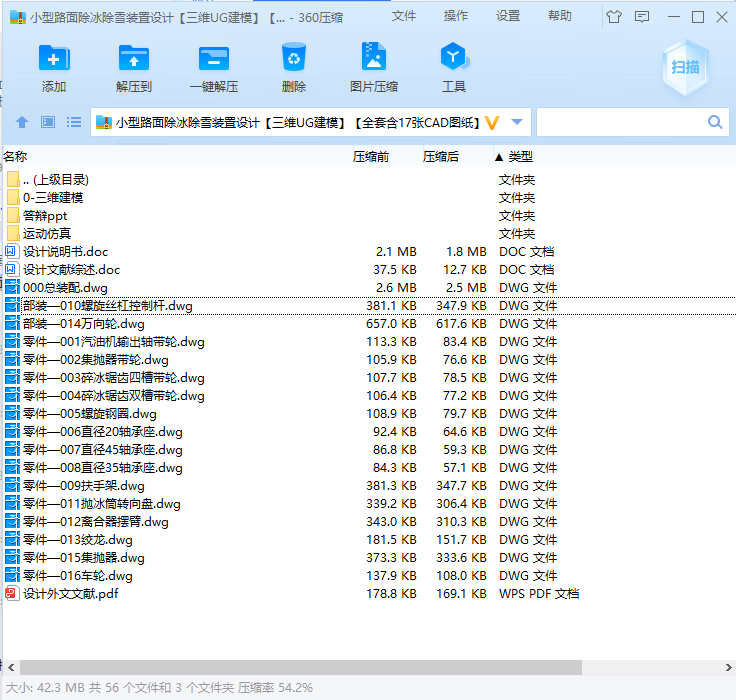The height and width of the screenshot is (700, 736).
Task: Click the WPS PDF 文档 type cell
Action: click(539, 593)
